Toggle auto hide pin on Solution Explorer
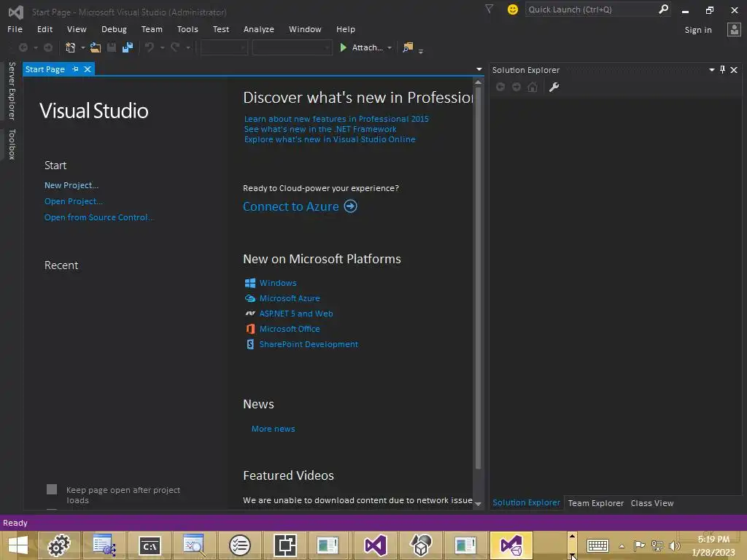Viewport: 747px width, 560px height. tap(723, 69)
